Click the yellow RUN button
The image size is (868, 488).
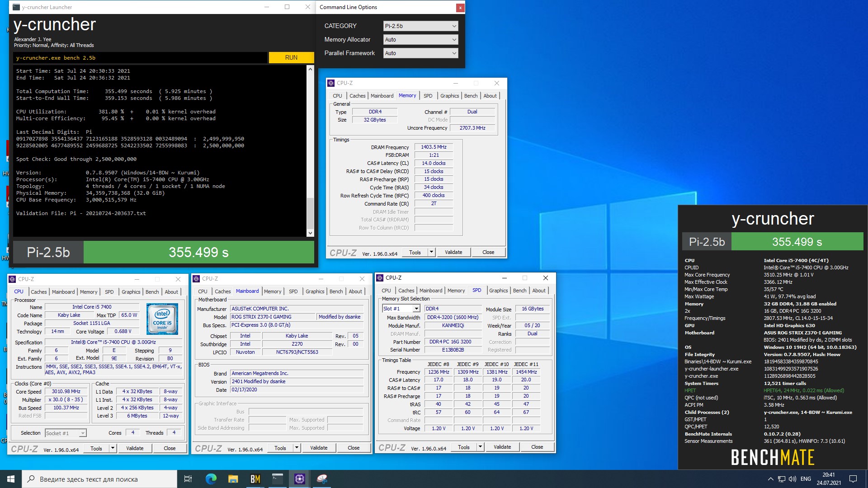click(291, 58)
